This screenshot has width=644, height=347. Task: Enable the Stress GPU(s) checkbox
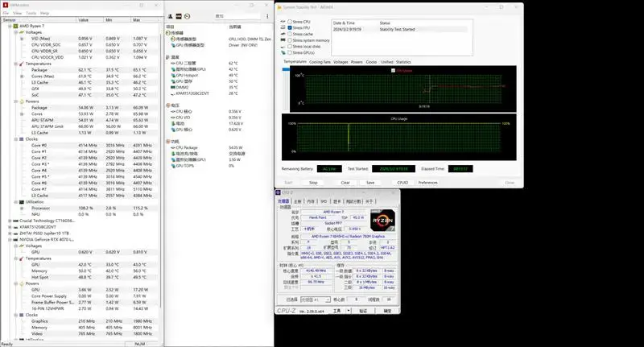[x=290, y=52]
